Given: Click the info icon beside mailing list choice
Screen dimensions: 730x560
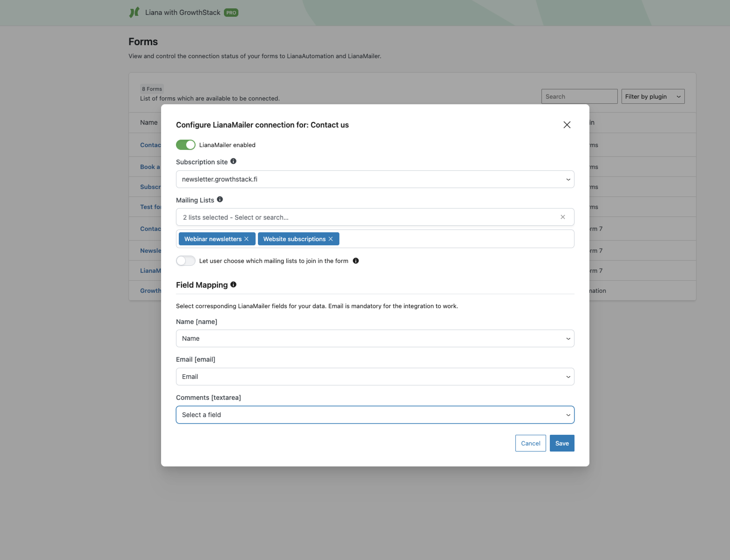Looking at the screenshot, I should pos(356,261).
